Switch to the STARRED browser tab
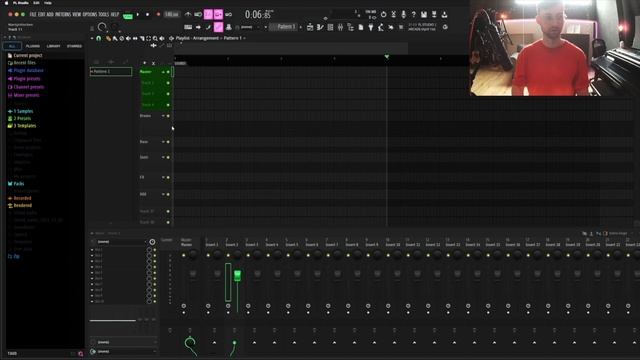This screenshot has width=640, height=360. (74, 46)
